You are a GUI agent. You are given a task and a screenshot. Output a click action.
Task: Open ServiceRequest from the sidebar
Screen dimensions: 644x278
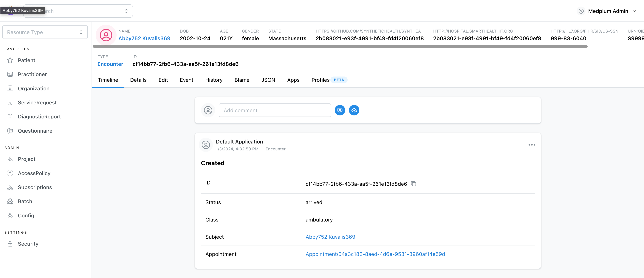coord(37,103)
